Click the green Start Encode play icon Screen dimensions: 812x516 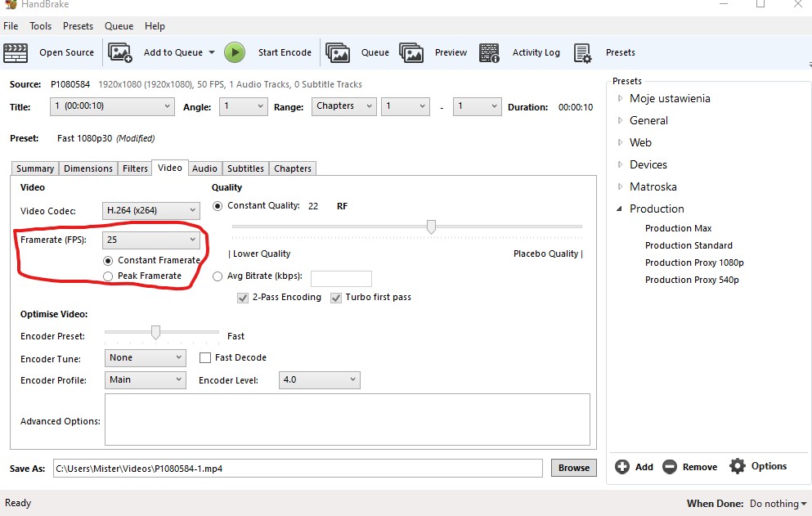[235, 52]
